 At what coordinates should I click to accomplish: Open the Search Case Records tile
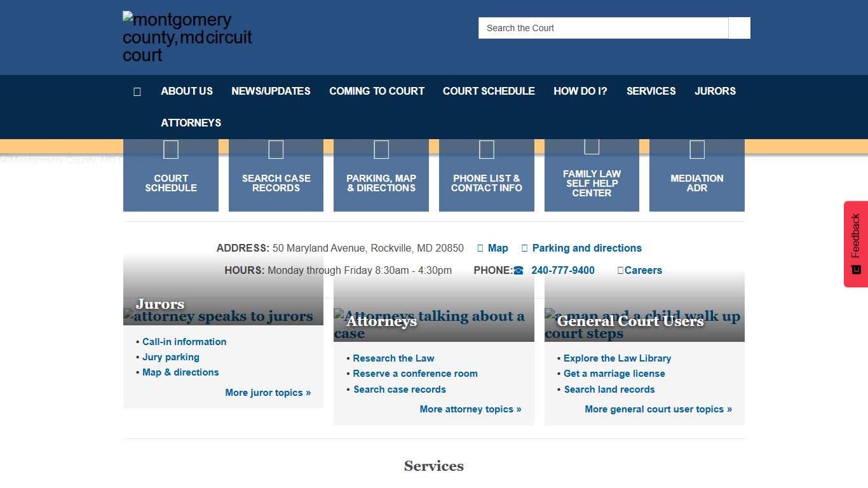[276, 176]
